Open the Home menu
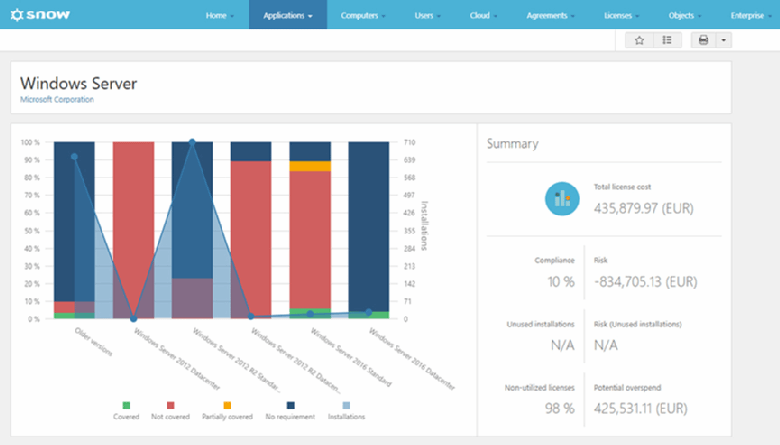Viewport: 780px width, 445px height. coord(219,15)
